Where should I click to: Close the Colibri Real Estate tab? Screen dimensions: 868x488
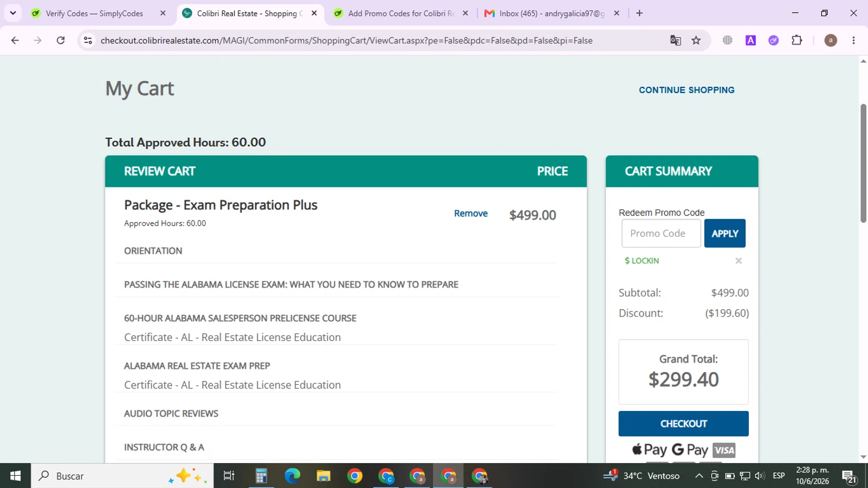tap(314, 13)
